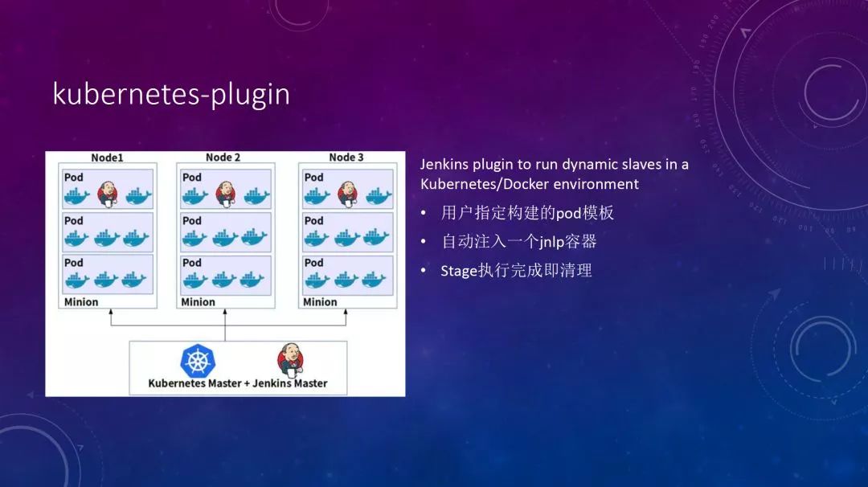Select the bullet '用户指定构建的pod模板'
Screen dimensions: 868x487
(527, 213)
